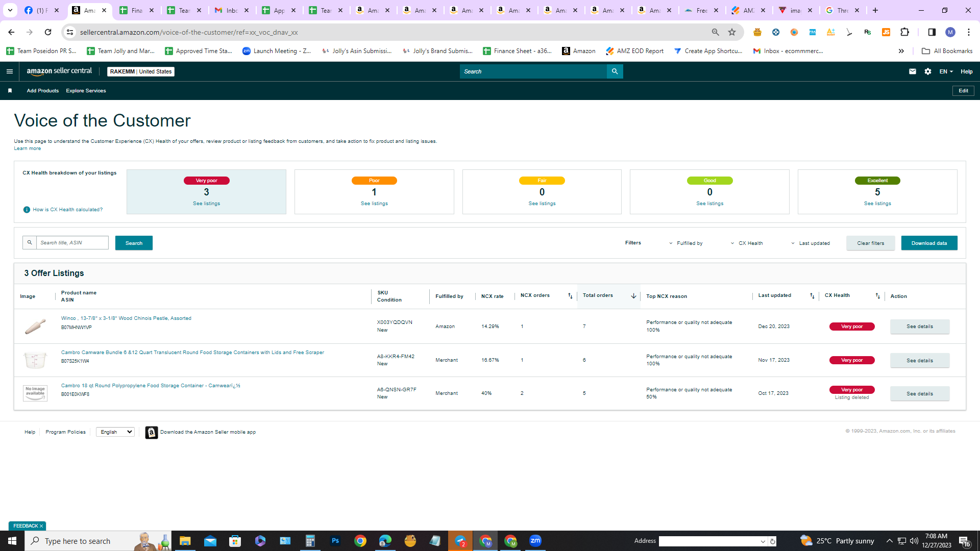Open the EN language dropdown in header

(x=946, y=71)
